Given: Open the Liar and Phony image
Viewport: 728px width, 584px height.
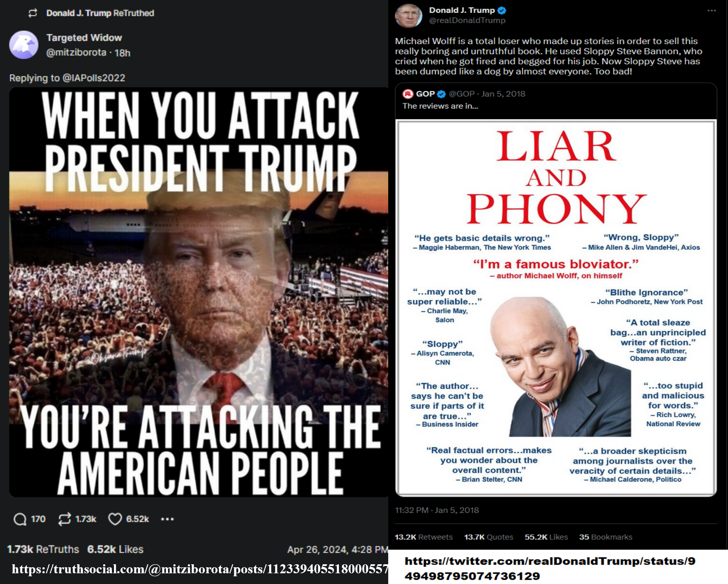Looking at the screenshot, I should [556, 308].
